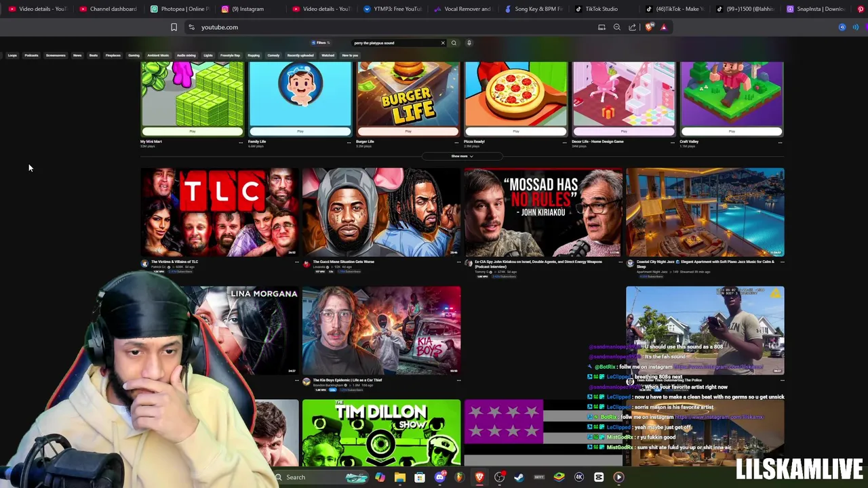Open FL Studio from the taskbar
Screen dimensions: 868x488
[459, 477]
